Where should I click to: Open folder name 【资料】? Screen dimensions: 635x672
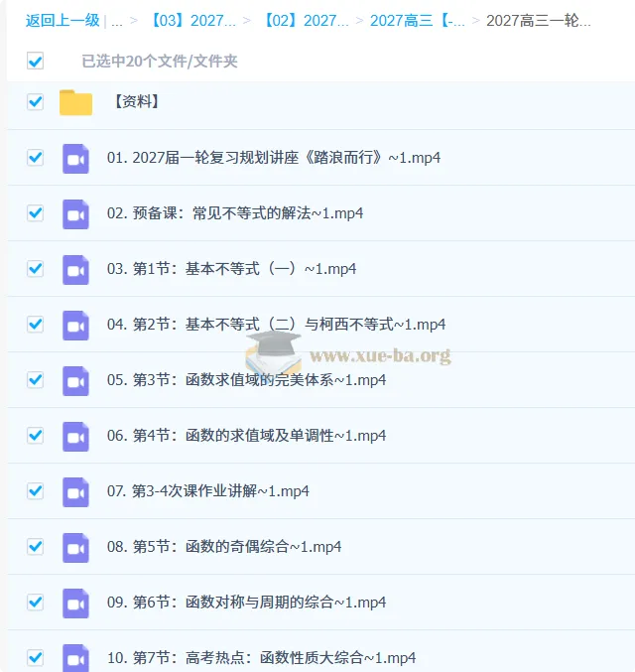[x=137, y=101]
